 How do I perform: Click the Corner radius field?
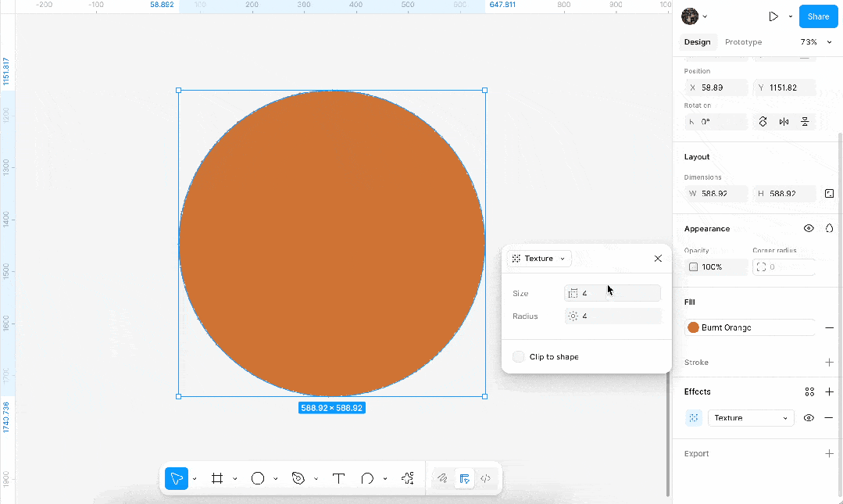(784, 266)
